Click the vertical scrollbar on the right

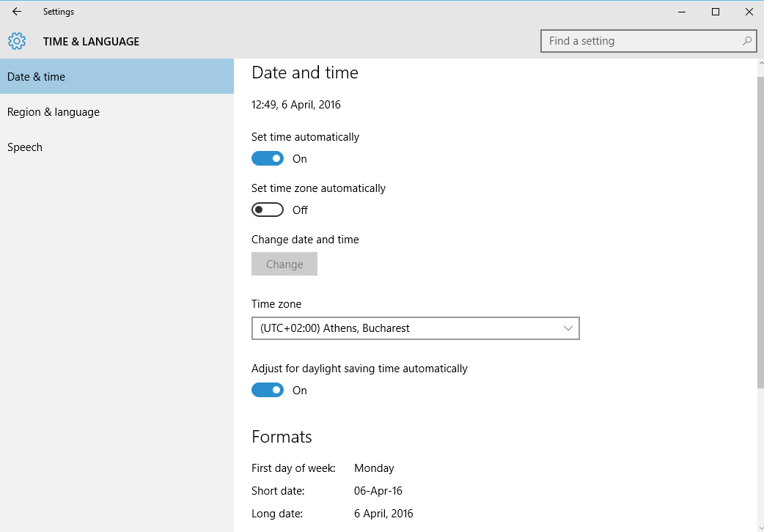760,220
